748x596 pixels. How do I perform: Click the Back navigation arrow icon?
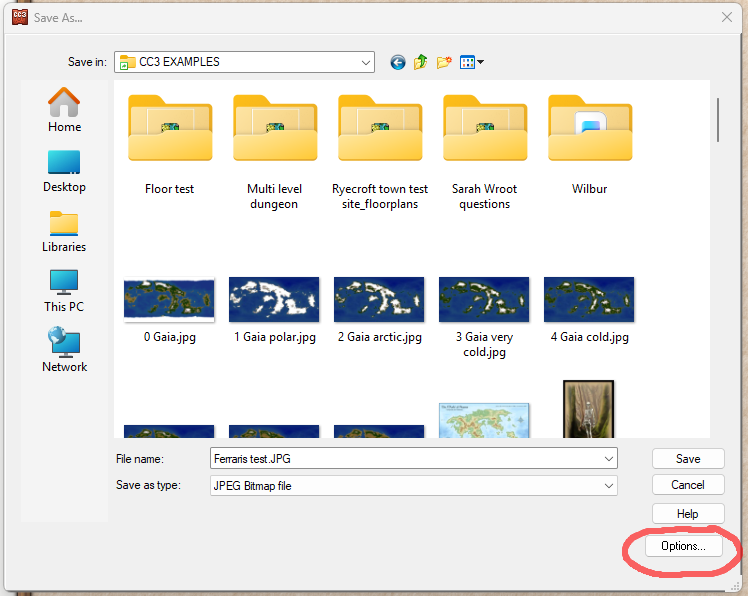click(398, 62)
